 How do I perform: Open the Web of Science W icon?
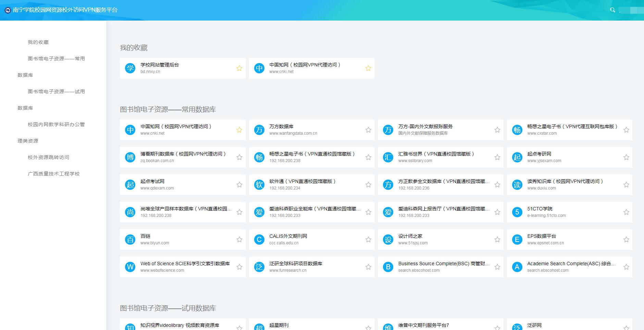130,267
